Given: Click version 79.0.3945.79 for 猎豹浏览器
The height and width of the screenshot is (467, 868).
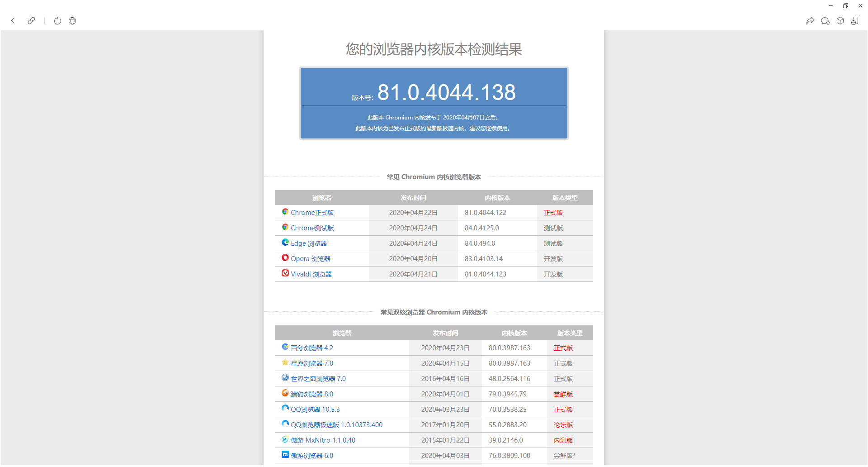Looking at the screenshot, I should coord(508,394).
